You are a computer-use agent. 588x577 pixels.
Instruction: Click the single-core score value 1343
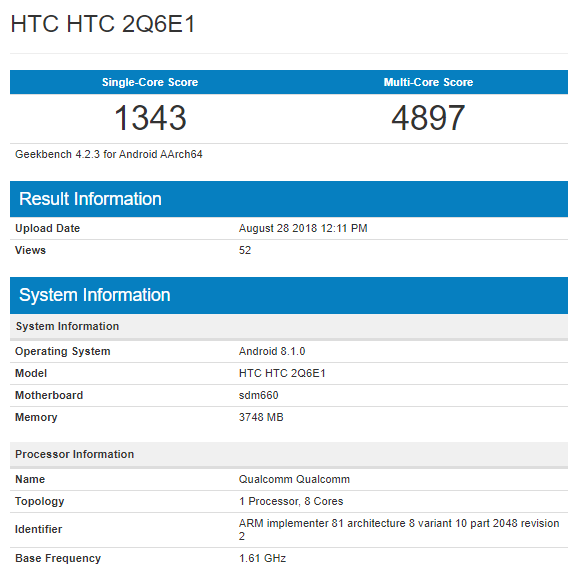150,118
